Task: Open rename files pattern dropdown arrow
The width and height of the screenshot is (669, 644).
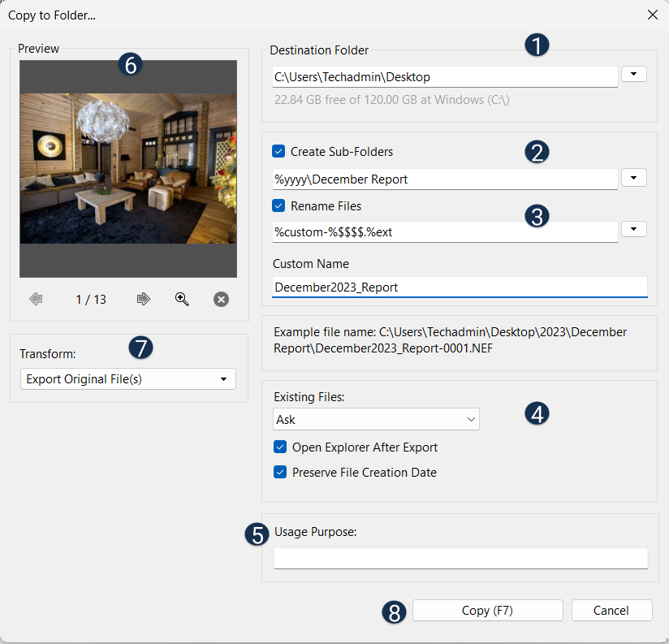Action: [633, 230]
